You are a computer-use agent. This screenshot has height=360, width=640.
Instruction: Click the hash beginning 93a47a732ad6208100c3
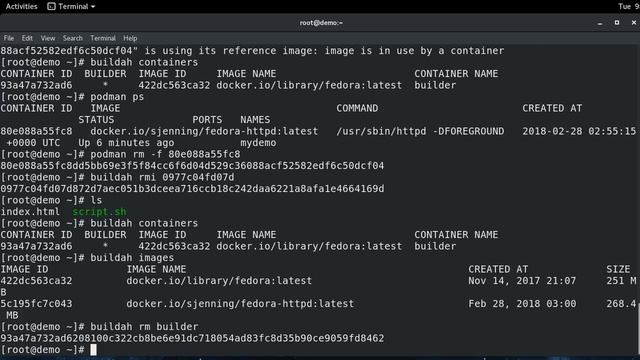point(192,338)
